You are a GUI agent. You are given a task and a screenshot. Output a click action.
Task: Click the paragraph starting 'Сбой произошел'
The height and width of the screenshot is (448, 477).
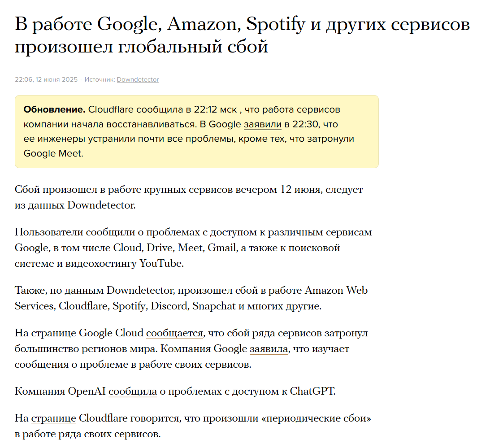point(189,197)
